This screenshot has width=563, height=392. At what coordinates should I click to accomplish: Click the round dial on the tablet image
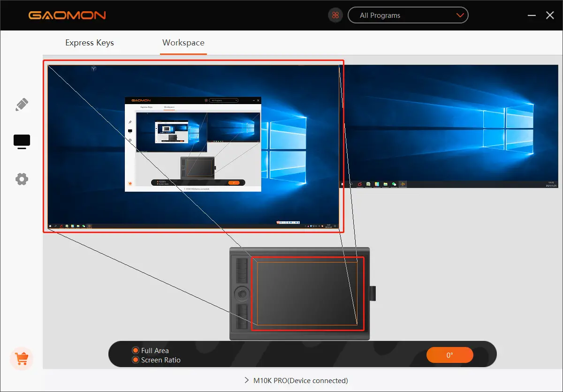coord(243,294)
